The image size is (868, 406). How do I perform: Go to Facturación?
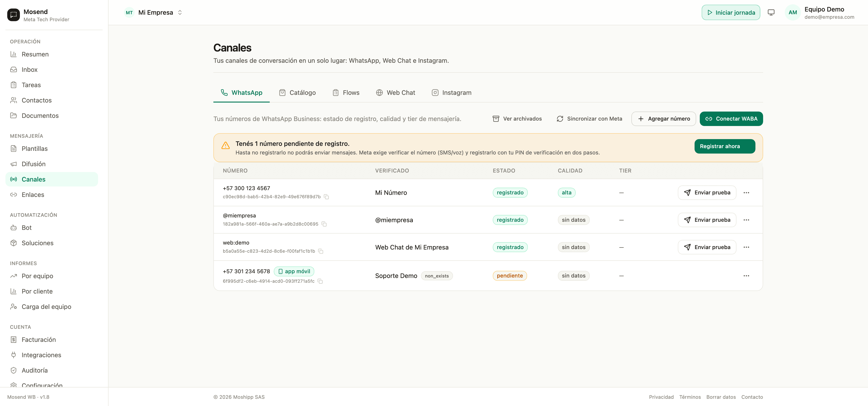pos(52,340)
